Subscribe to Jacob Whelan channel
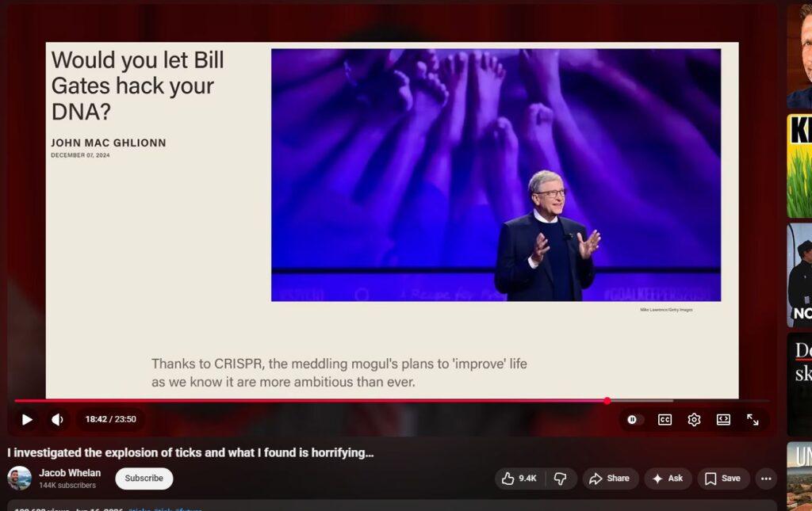The image size is (812, 511). tap(144, 479)
